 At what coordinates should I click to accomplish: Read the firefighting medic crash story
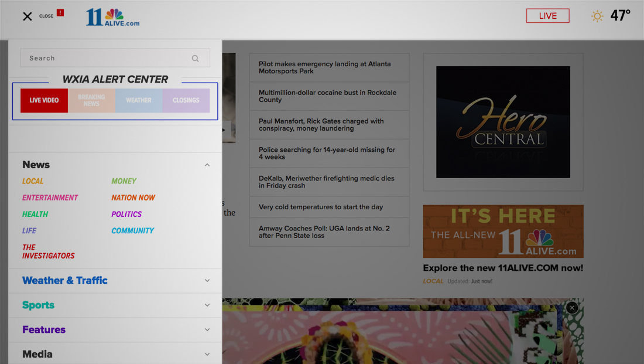pyautogui.click(x=329, y=182)
